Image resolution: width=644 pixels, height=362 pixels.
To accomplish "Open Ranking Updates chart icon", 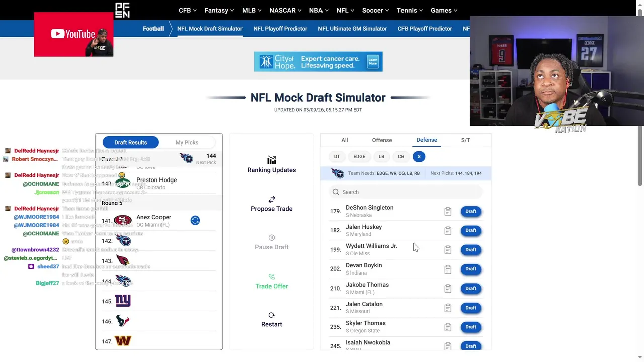I will [272, 160].
